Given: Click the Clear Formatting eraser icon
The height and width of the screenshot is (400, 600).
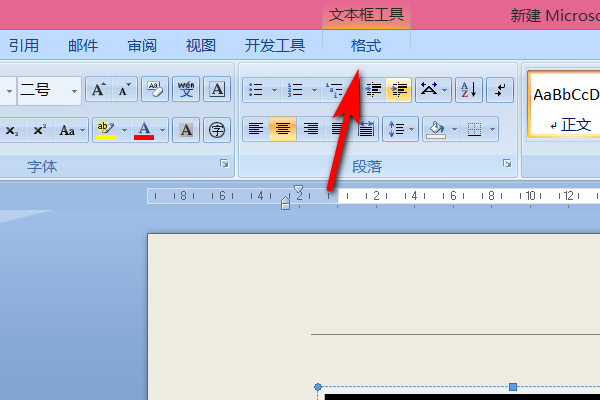Looking at the screenshot, I should pyautogui.click(x=155, y=90).
